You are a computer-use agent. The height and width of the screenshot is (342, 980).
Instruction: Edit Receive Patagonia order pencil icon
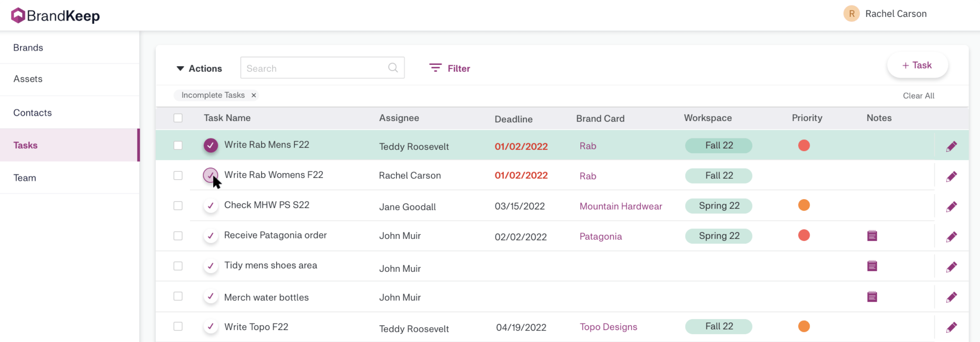point(952,237)
